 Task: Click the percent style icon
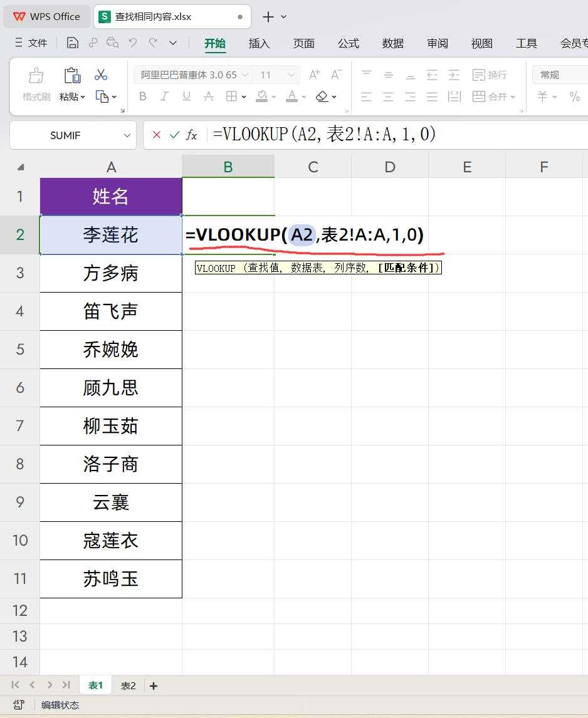coord(575,96)
